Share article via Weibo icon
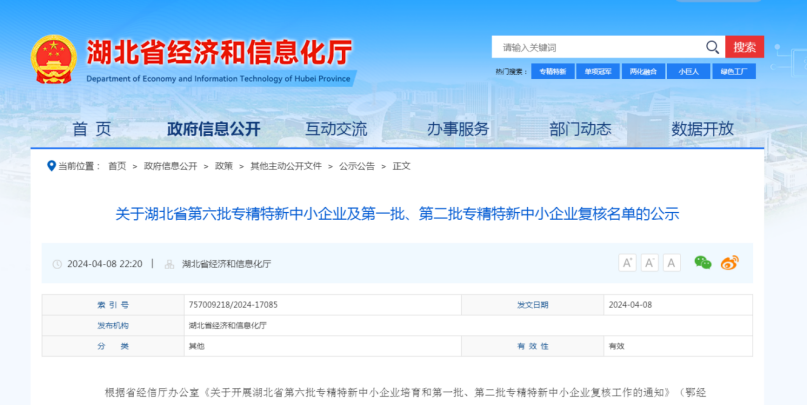Screen dimensions: 807x405 [x=729, y=263]
